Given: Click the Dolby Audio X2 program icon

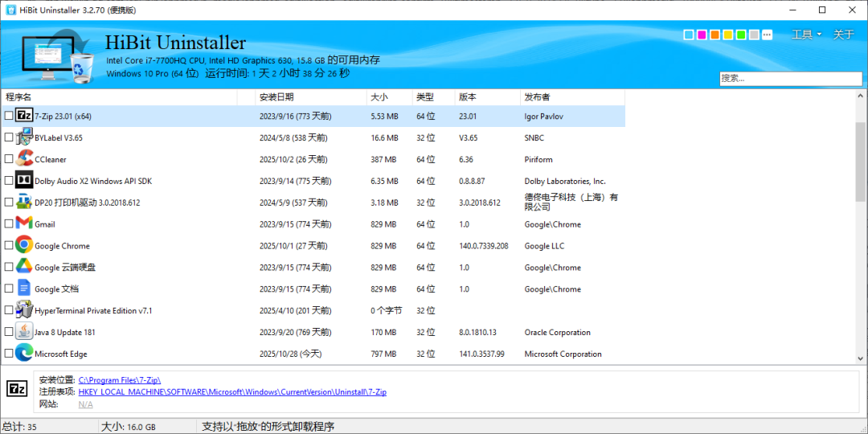Looking at the screenshot, I should pyautogui.click(x=24, y=181).
